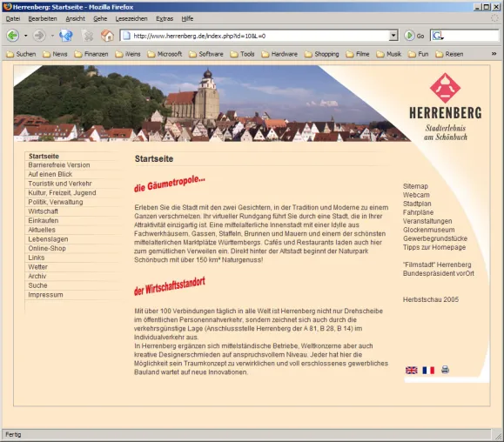Screen dimensions: 504x442
Task: Click the grayed Forward arrow button
Action: tap(39, 36)
